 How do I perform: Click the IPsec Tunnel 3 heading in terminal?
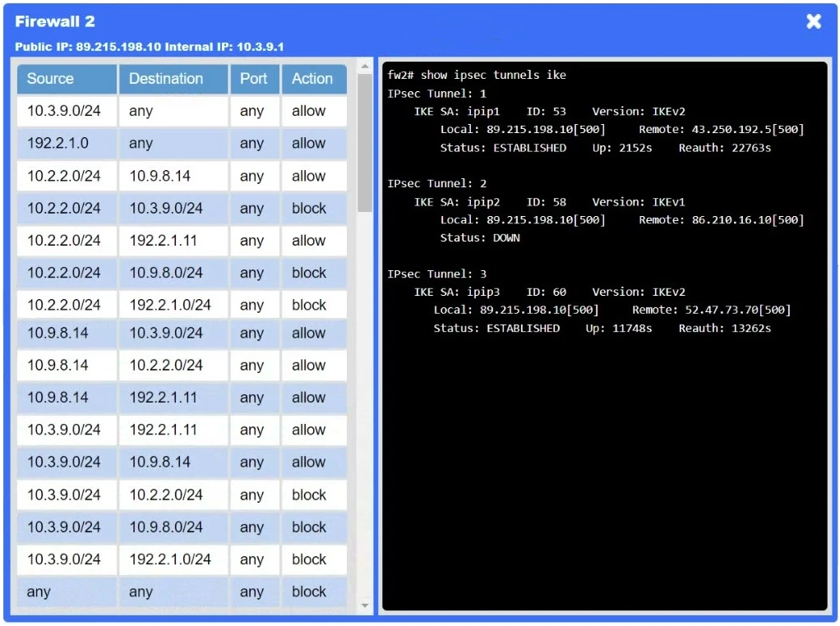pos(436,274)
